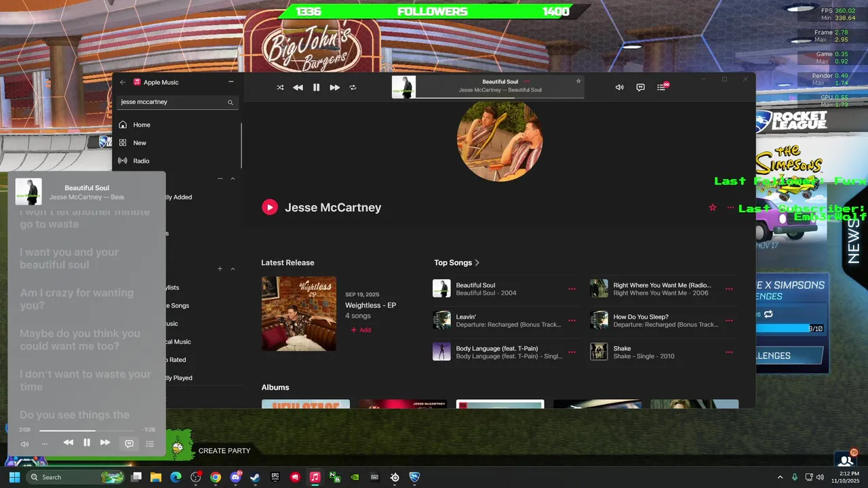This screenshot has height=488, width=868.
Task: Open more options beside the artist star
Action: pos(730,207)
